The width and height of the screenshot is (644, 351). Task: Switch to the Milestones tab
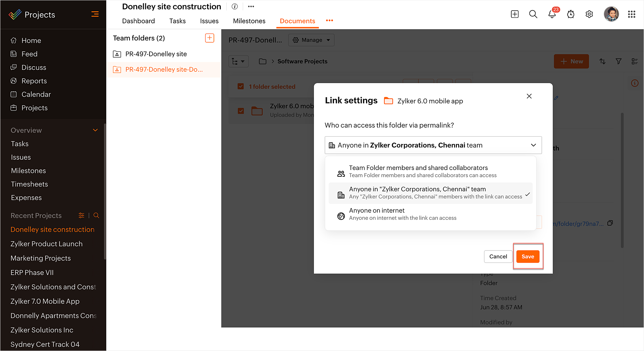(249, 21)
